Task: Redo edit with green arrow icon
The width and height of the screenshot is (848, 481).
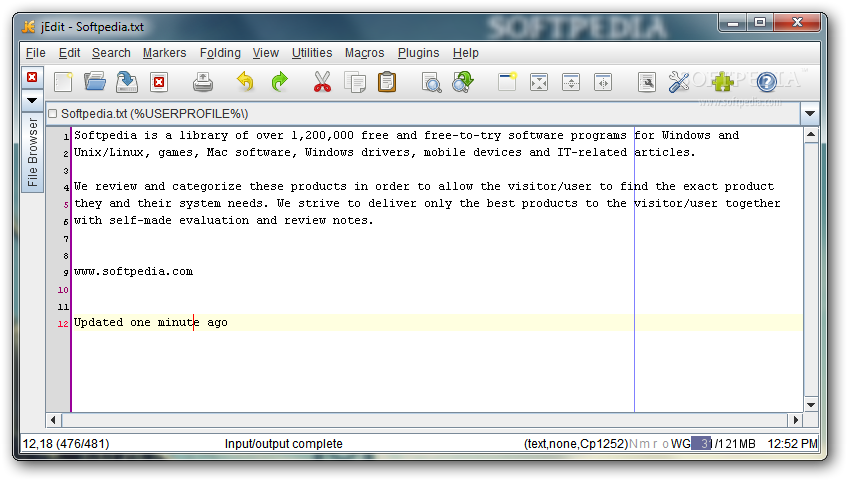Action: (280, 82)
